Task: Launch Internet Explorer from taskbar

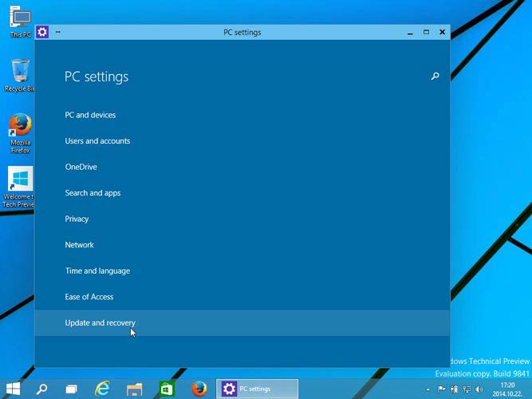Action: [102, 389]
